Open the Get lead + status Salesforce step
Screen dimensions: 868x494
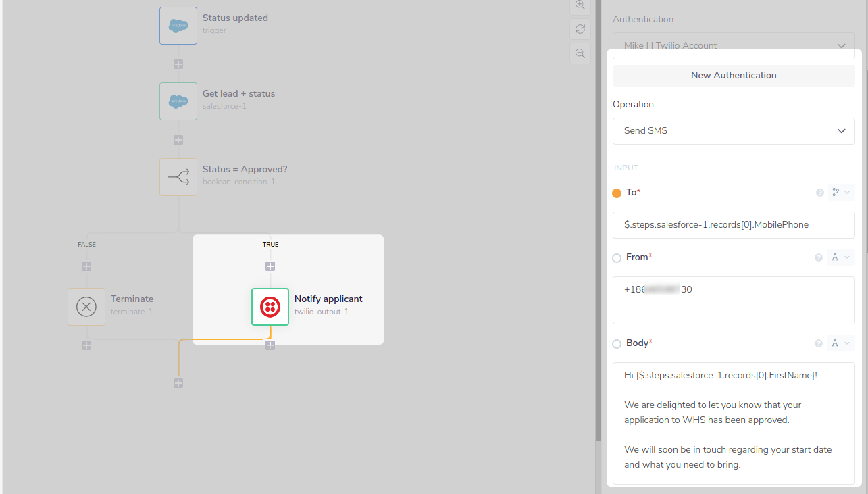(x=178, y=101)
